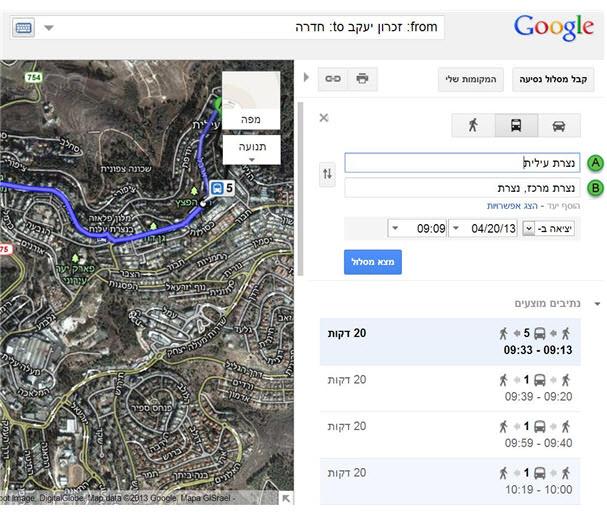The width and height of the screenshot is (607, 514).
Task: Open the on-screen keyboard icon
Action: [23, 27]
